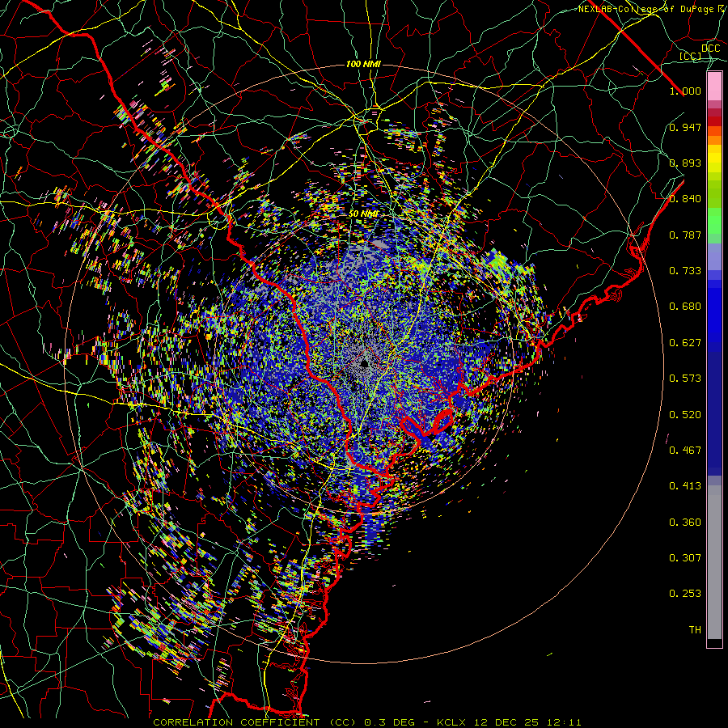The height and width of the screenshot is (728, 728).
Task: Click the "CORRELATION COEFFICIENT (CC)" caption text
Action: click(x=255, y=722)
